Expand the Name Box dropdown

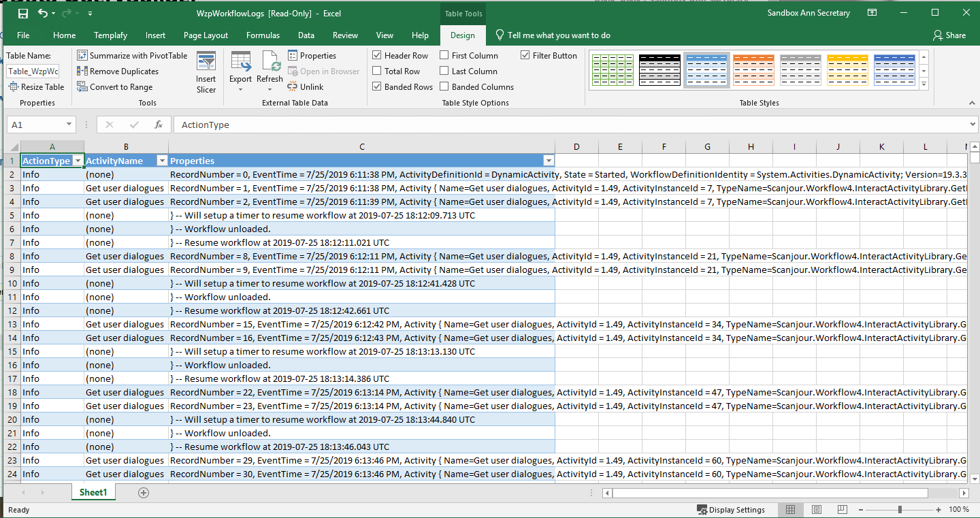[69, 125]
